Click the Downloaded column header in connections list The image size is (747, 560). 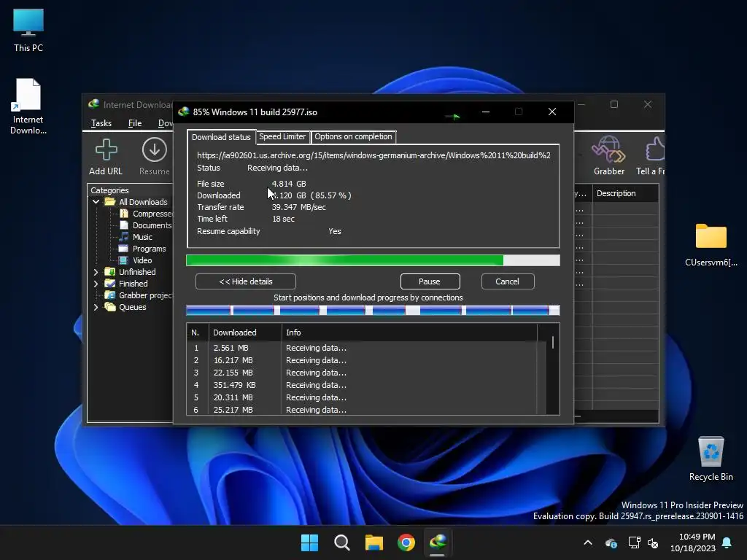tap(245, 332)
